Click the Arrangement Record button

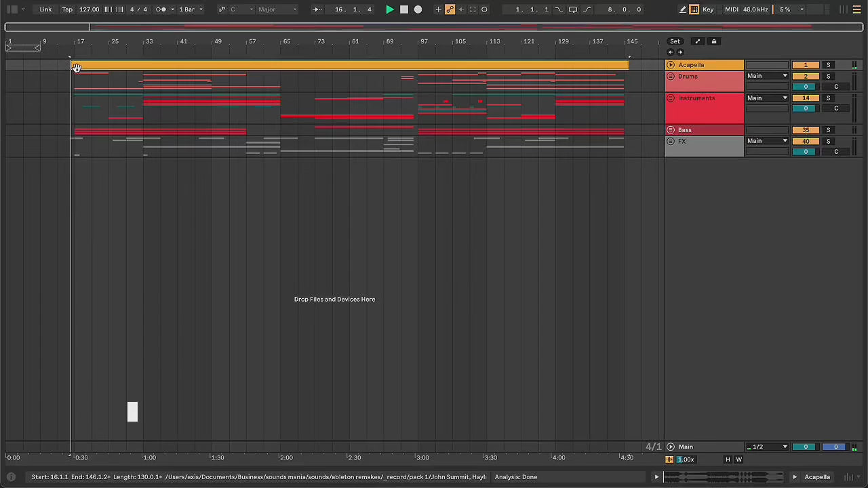pos(418,9)
